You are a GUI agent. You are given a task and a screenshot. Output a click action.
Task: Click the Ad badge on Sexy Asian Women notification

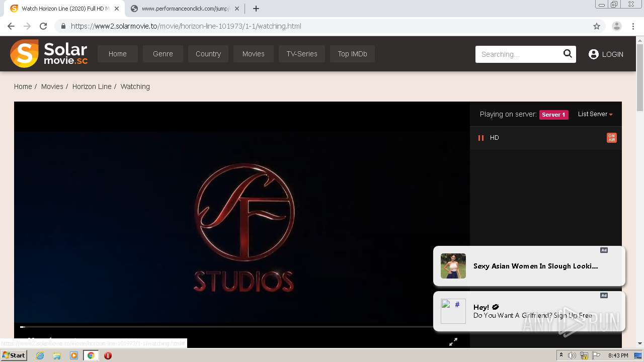[x=604, y=250]
